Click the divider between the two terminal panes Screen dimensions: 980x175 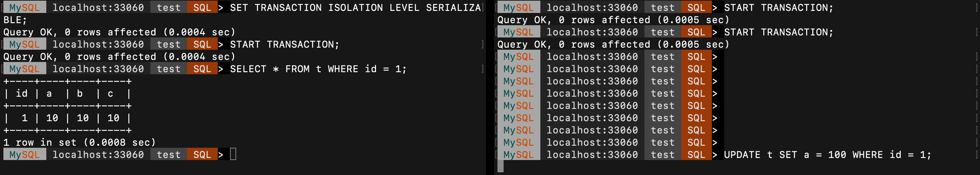click(490, 87)
